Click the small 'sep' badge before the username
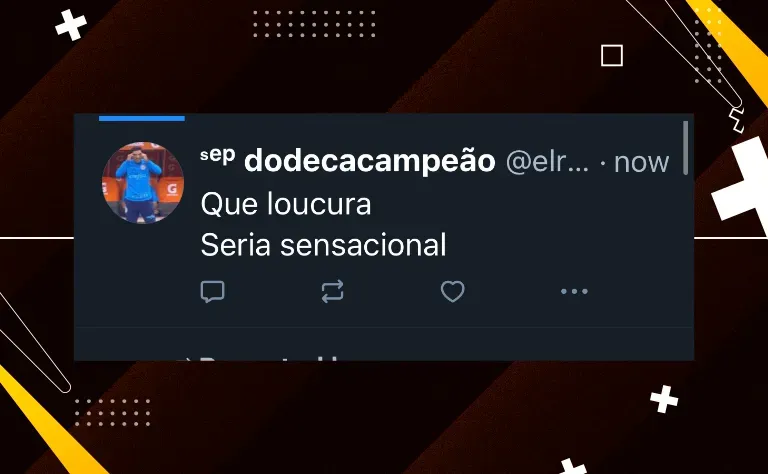 point(217,155)
